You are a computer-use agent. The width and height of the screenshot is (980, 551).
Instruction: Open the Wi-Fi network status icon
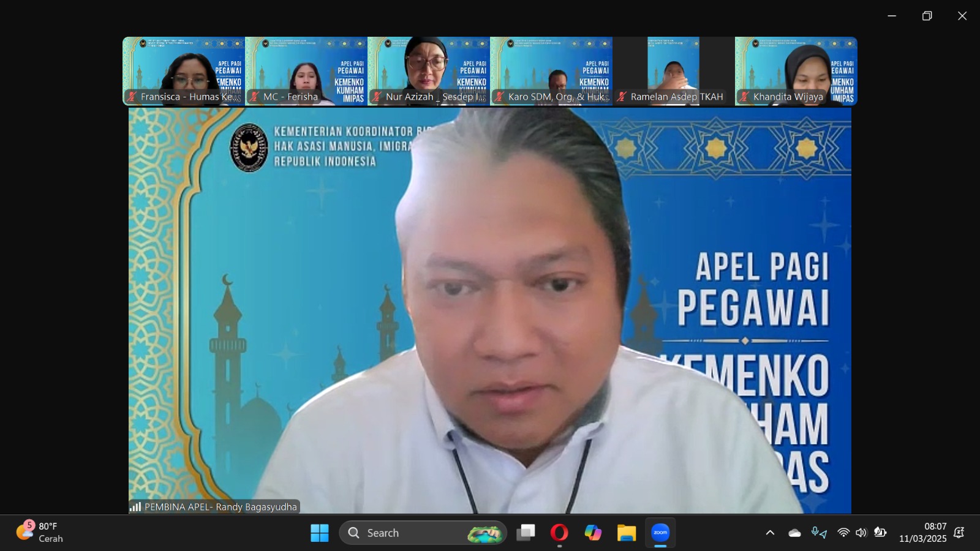[x=843, y=533]
